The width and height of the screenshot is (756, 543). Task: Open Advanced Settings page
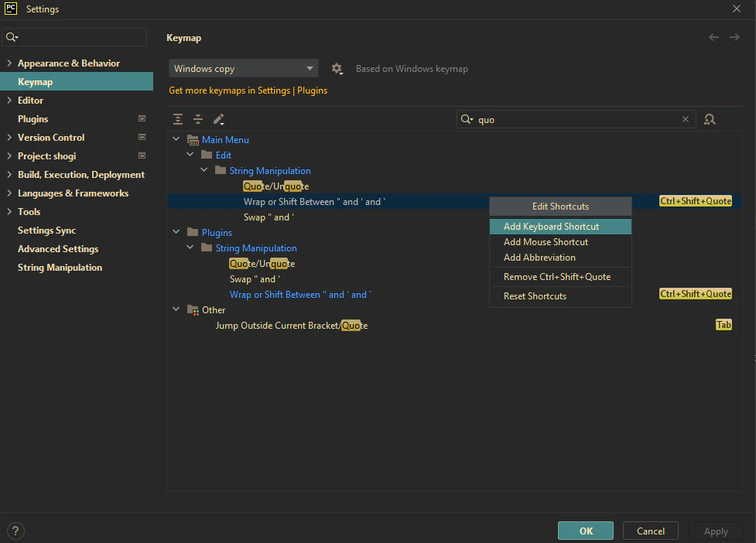click(58, 249)
